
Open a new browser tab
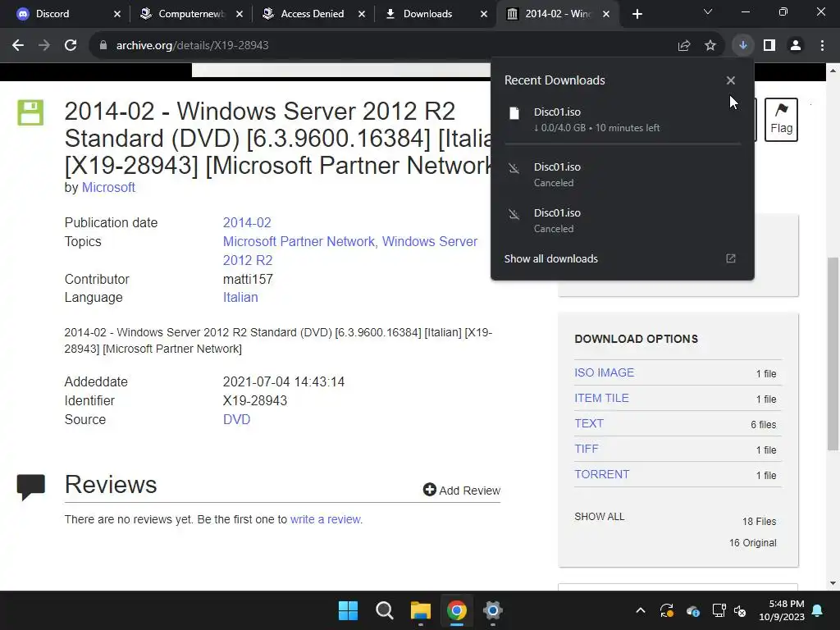tap(637, 14)
